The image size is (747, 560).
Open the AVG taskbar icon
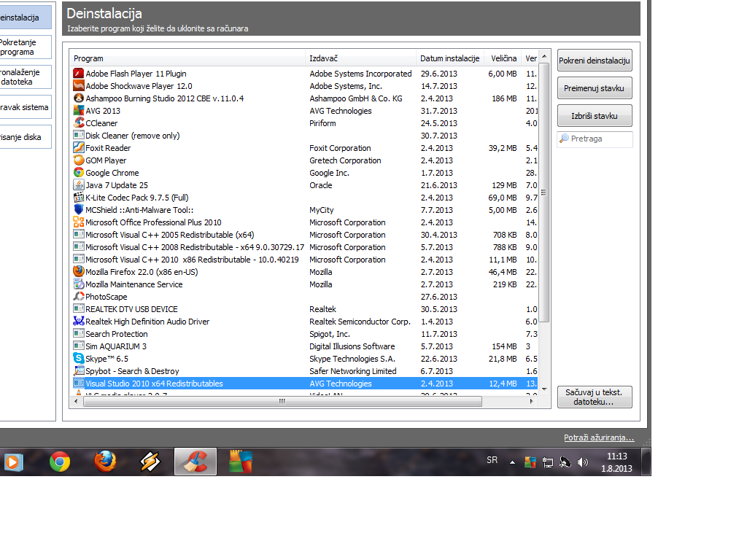(241, 462)
